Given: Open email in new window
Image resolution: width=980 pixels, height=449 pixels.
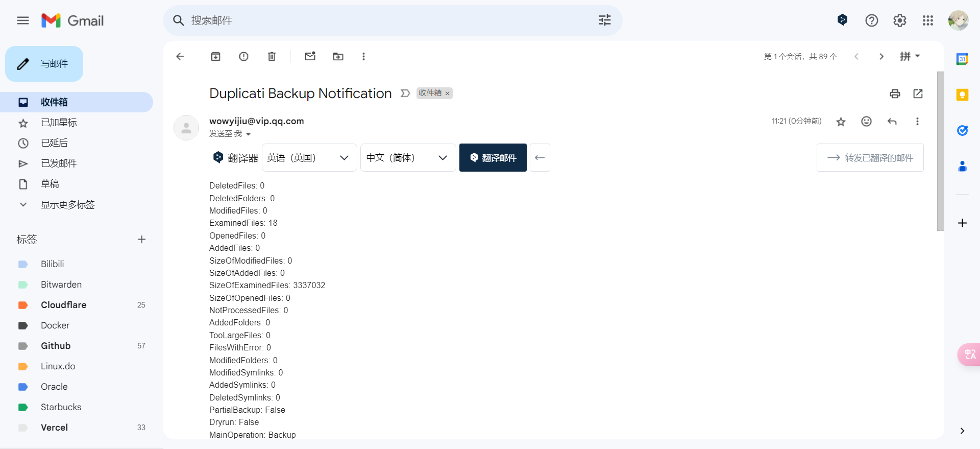Looking at the screenshot, I should [918, 93].
